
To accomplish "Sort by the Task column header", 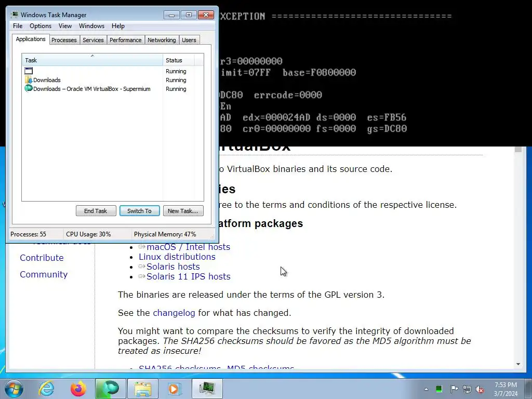I will click(92, 60).
